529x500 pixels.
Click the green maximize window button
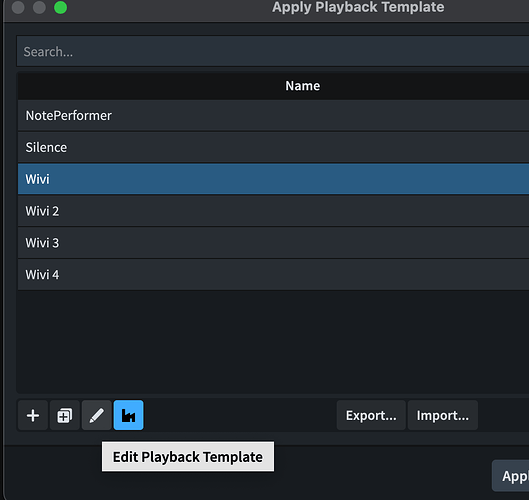coord(61,7)
